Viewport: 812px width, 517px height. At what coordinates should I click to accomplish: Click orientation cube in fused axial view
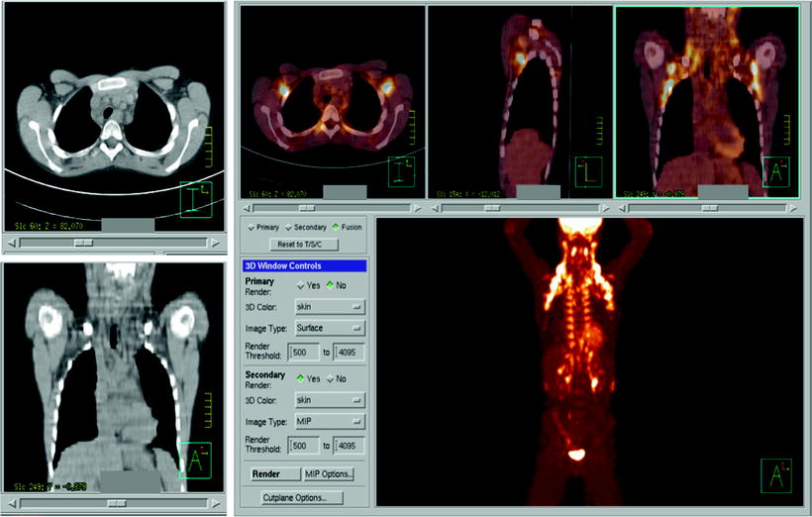click(400, 171)
